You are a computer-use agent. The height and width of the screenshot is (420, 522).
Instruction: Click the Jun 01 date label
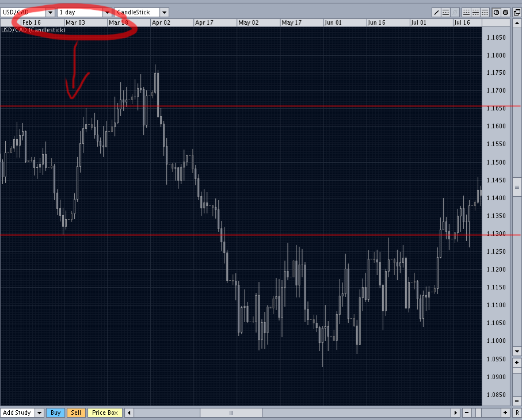coord(333,22)
